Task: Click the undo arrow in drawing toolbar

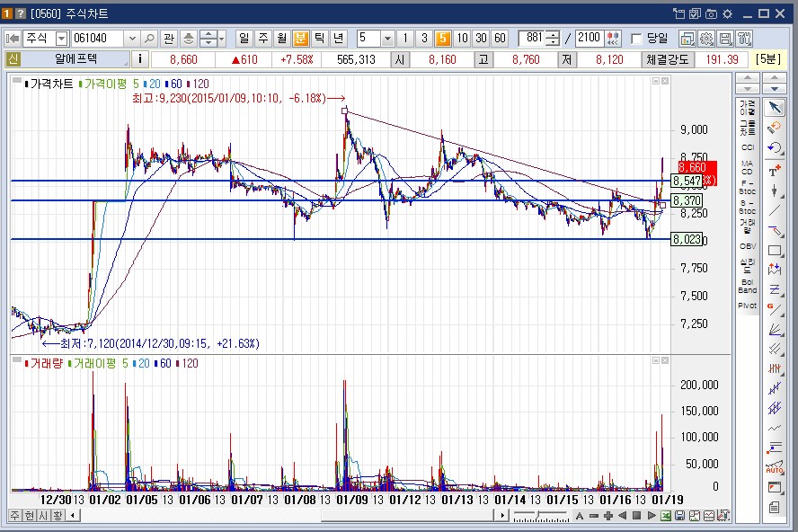Action: (x=774, y=148)
